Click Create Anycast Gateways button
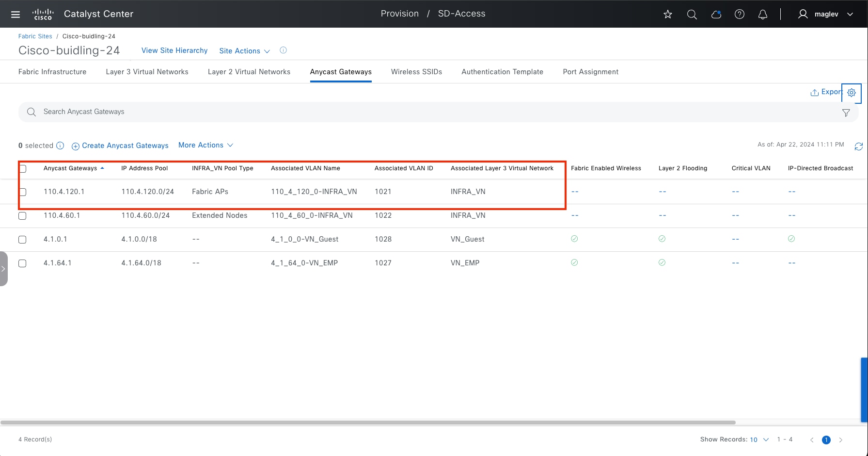 click(120, 146)
